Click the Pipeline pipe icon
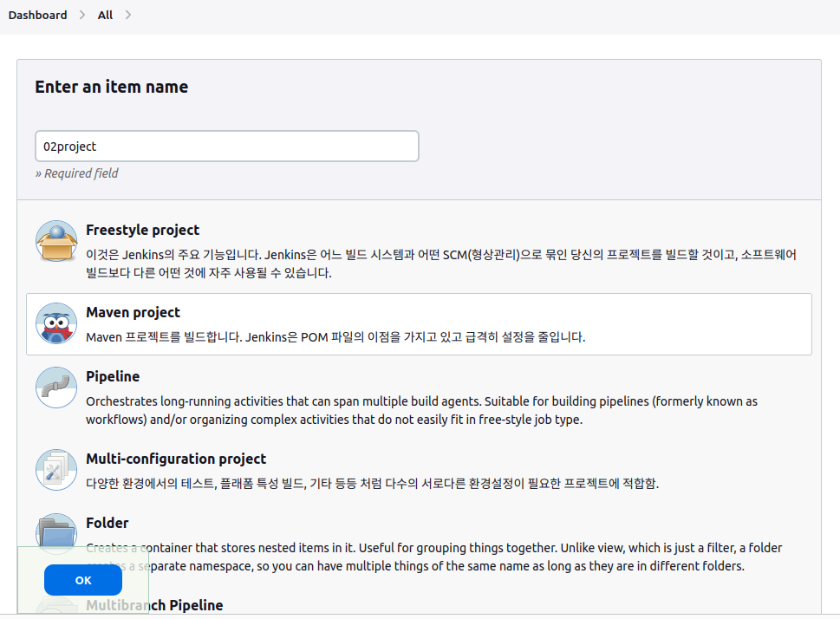 pos(56,388)
